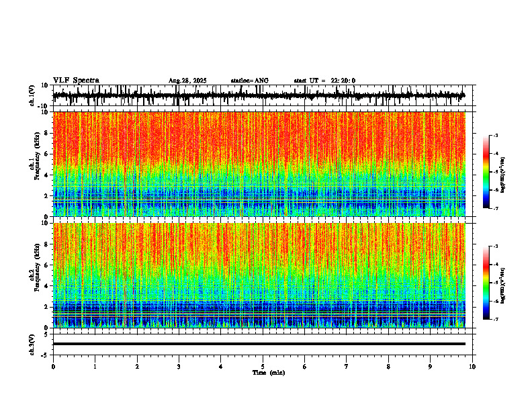Click the ch.1 "Frequency (kHz)" axis label
Image resolution: width=532 pixels, height=411 pixels.
coord(38,156)
